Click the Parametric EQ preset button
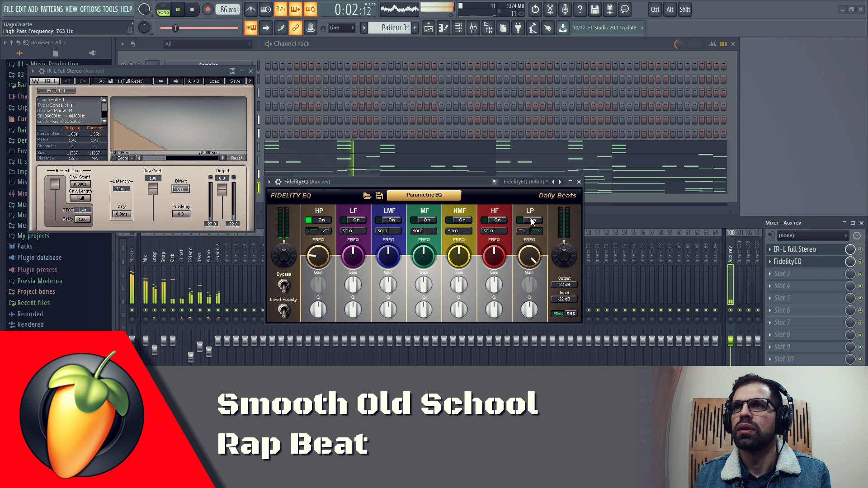The height and width of the screenshot is (488, 868). pos(424,195)
